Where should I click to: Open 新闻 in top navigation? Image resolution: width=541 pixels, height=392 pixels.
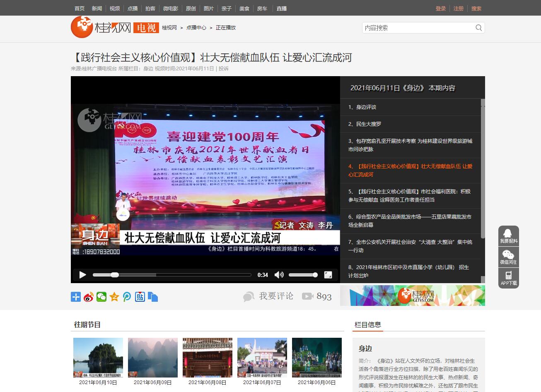[97, 8]
